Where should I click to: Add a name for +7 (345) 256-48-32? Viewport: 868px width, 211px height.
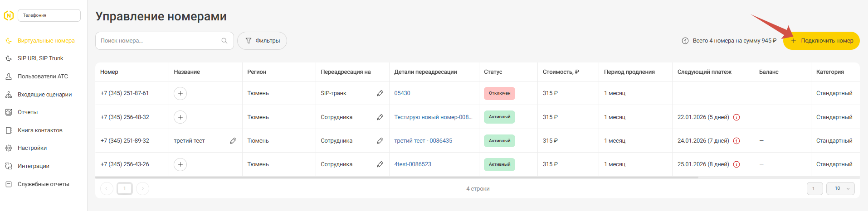click(180, 117)
